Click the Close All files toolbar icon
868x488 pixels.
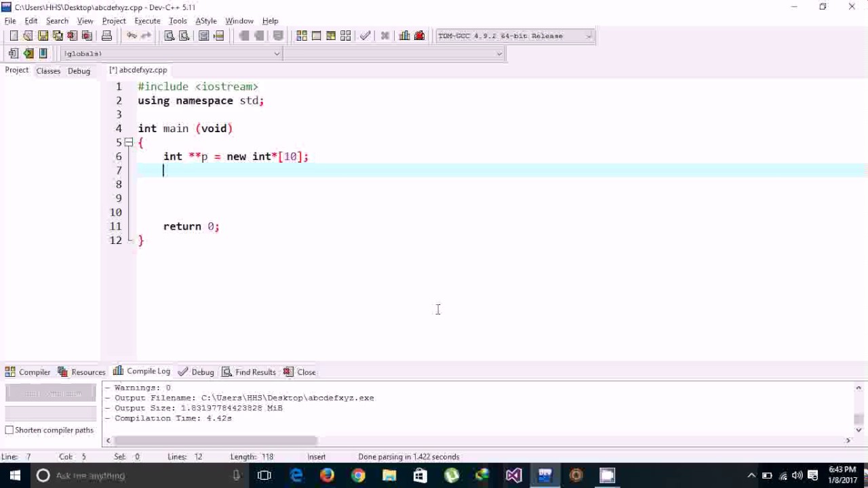[87, 36]
